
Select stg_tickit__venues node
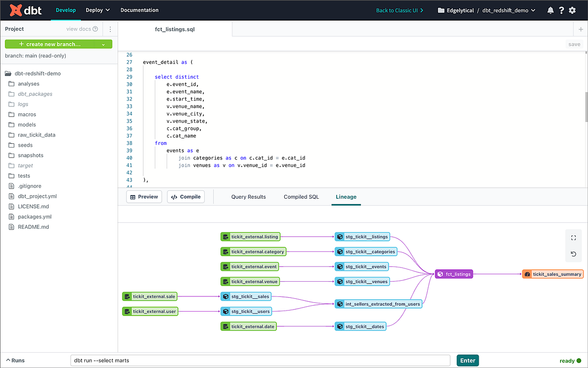[362, 281]
